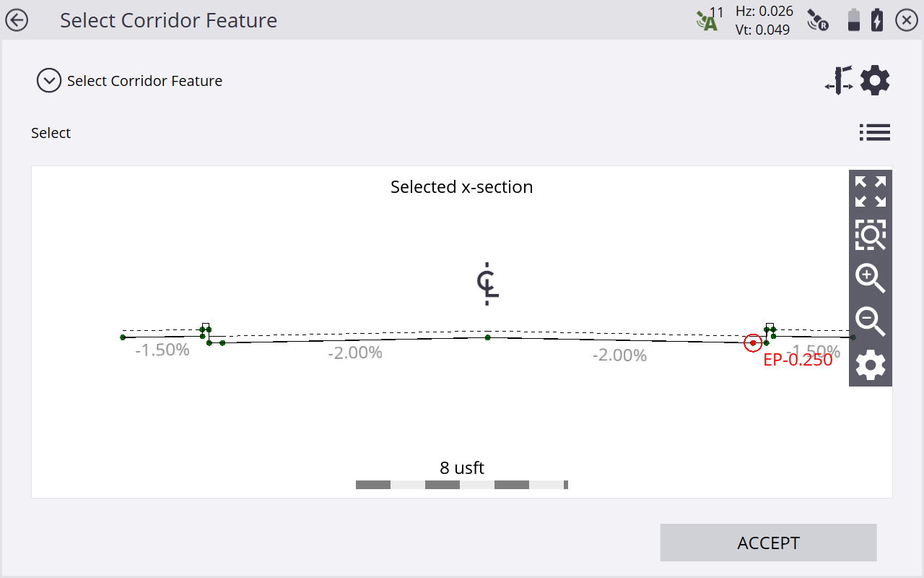Open the list view icon
This screenshot has height=578, width=924.
click(x=874, y=133)
